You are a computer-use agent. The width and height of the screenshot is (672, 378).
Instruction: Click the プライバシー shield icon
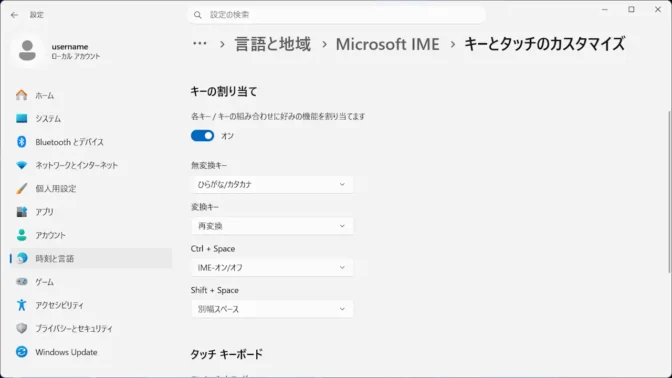pyautogui.click(x=21, y=328)
